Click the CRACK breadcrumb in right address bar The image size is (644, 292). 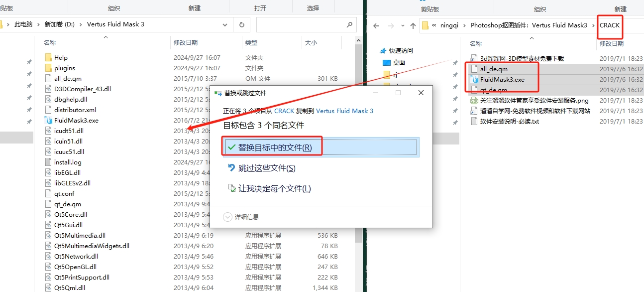[x=610, y=25]
